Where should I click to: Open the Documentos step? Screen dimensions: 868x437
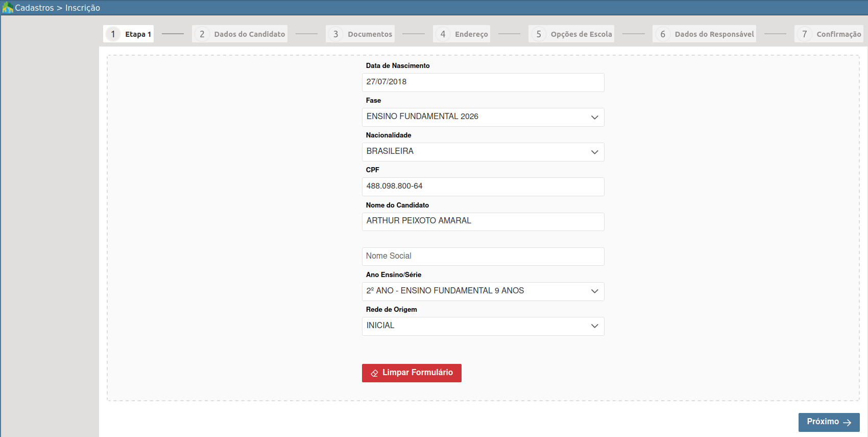click(370, 34)
